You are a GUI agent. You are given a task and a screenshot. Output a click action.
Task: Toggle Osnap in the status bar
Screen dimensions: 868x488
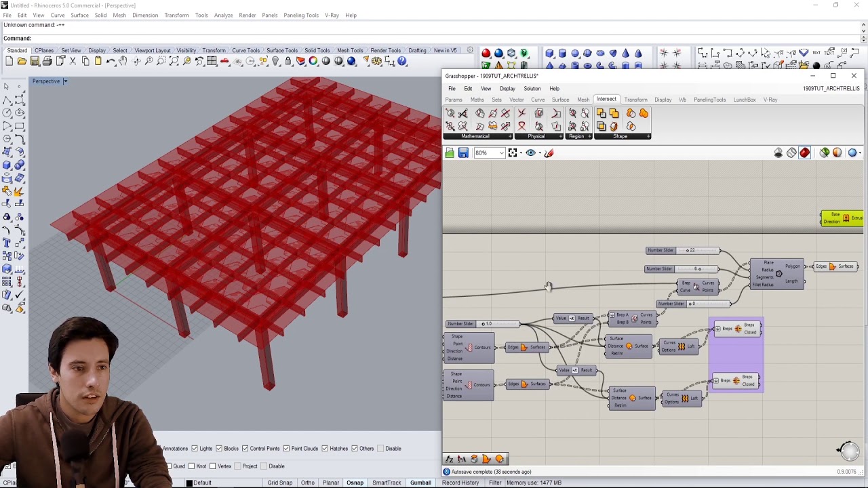(x=355, y=483)
